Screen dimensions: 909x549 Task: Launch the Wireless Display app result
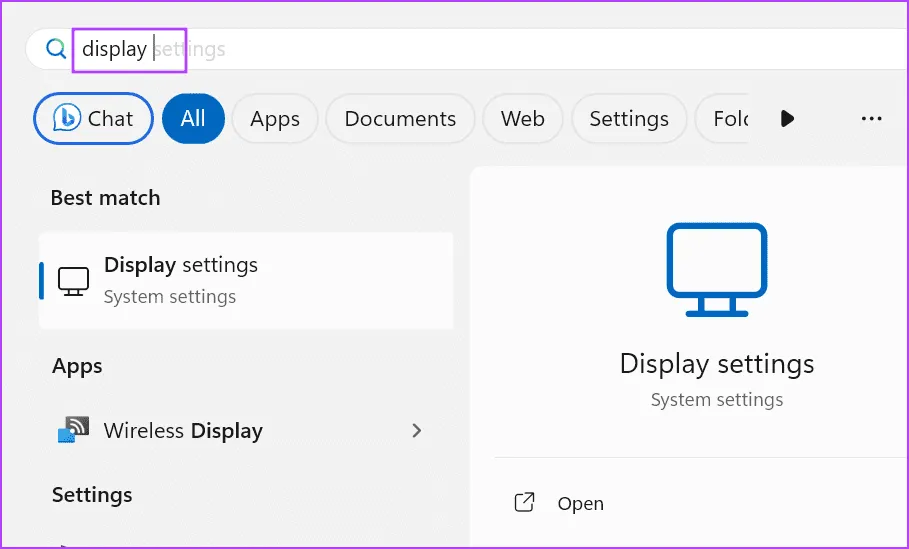point(183,431)
